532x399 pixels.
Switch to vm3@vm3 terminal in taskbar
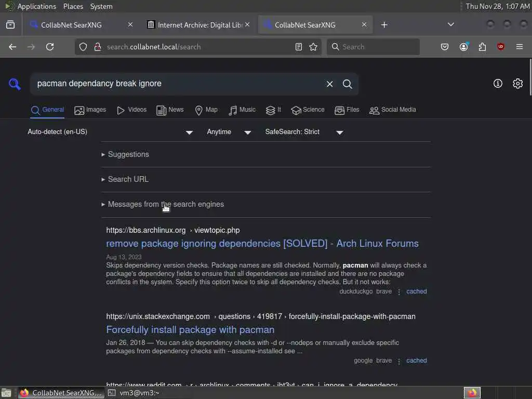134,393
